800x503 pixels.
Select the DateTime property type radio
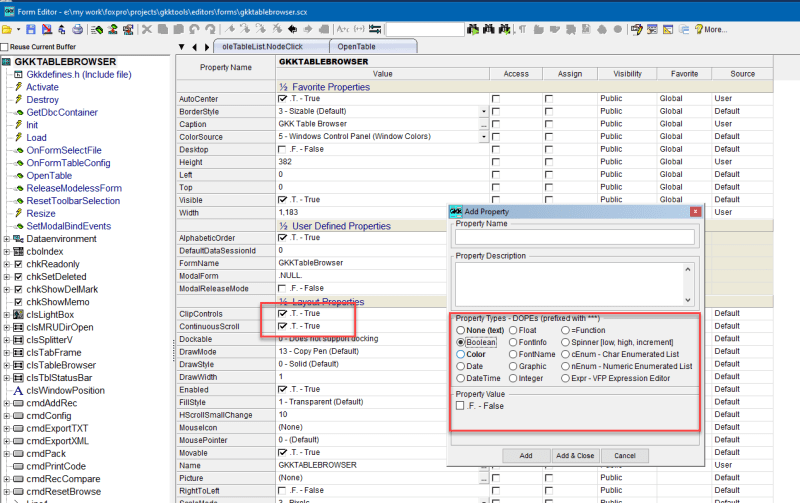(461, 379)
